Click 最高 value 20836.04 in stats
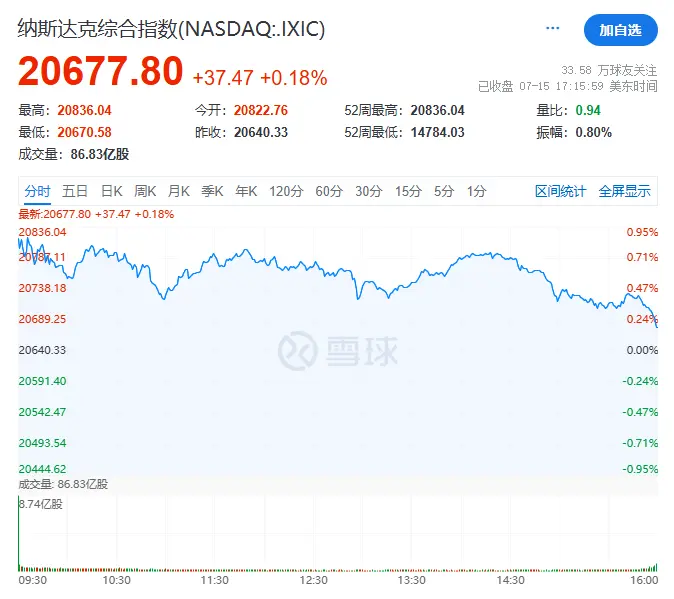The height and width of the screenshot is (599, 674). tap(84, 110)
